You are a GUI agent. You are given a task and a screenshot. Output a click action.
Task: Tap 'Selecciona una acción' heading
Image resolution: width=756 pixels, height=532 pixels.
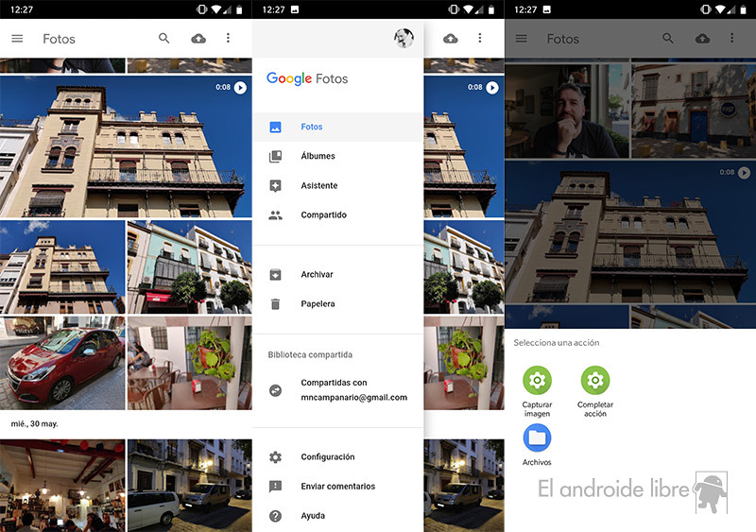[557, 342]
